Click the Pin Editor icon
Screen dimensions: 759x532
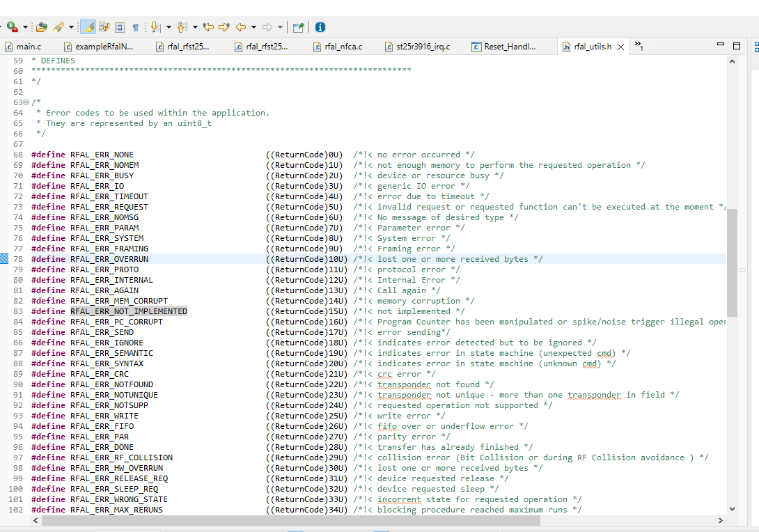coord(298,27)
